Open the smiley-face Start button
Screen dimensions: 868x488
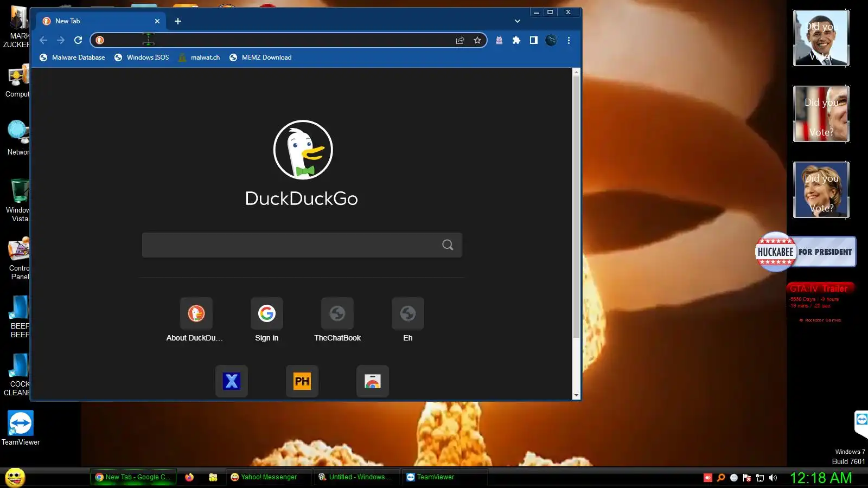(x=15, y=478)
